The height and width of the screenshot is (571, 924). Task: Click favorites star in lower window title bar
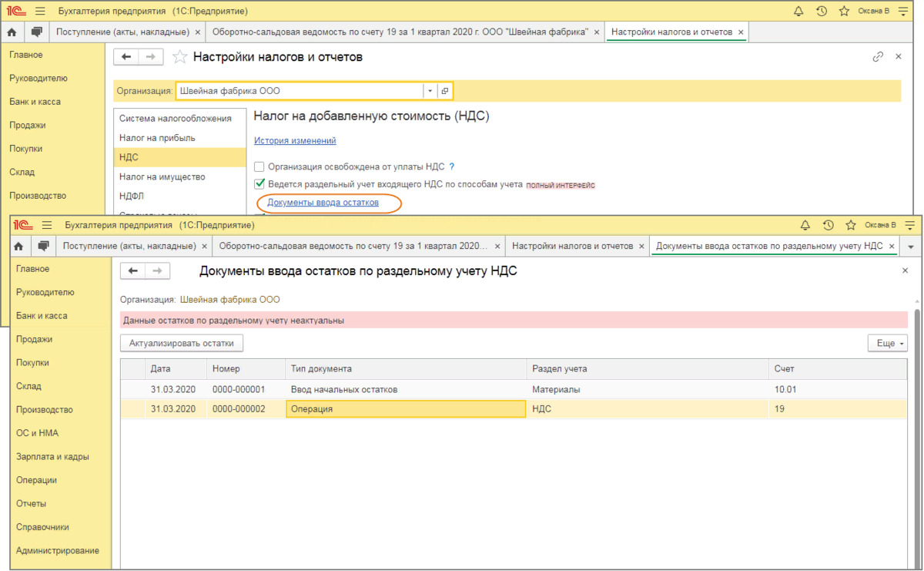tap(850, 225)
